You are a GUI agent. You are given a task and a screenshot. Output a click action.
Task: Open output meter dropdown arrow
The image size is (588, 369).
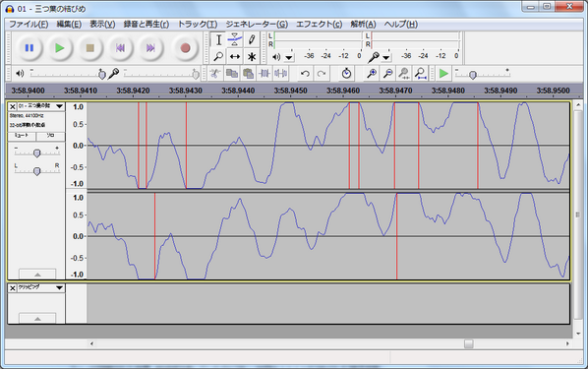click(289, 57)
